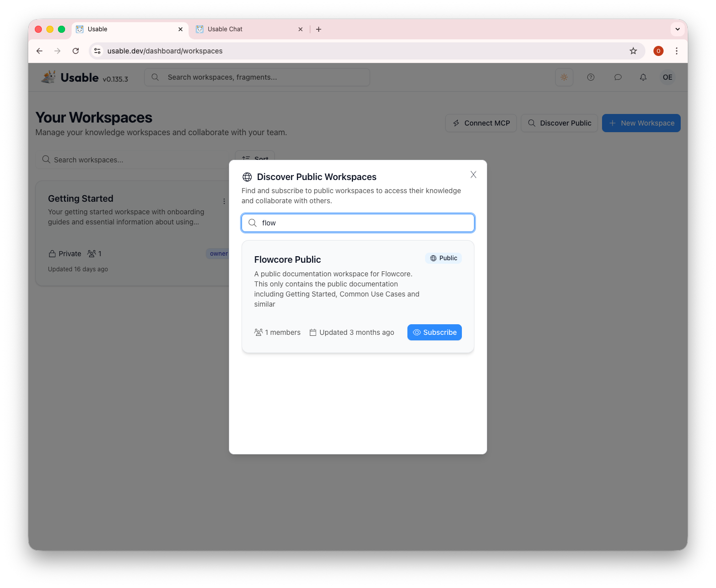The image size is (716, 588).
Task: Open the help question mark icon
Action: click(590, 77)
